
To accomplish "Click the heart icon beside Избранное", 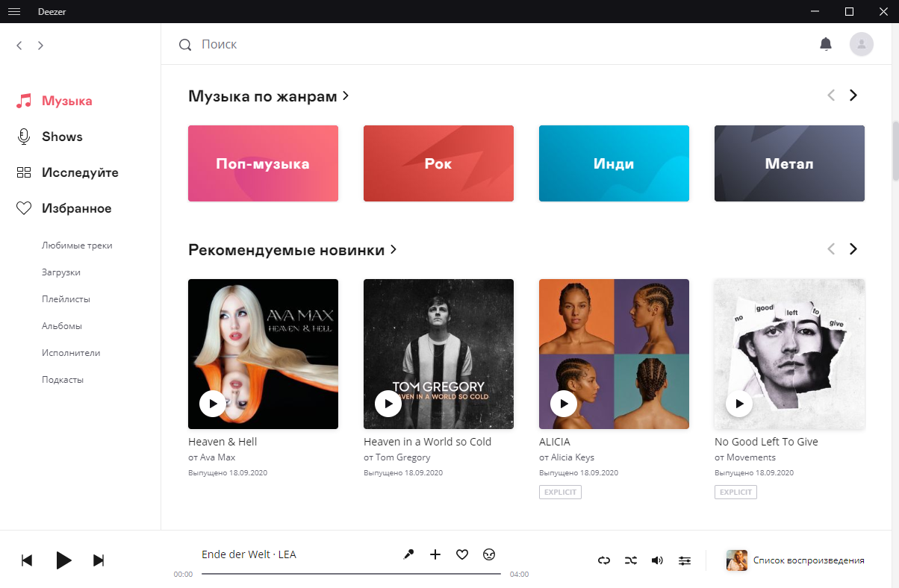I will 24,208.
